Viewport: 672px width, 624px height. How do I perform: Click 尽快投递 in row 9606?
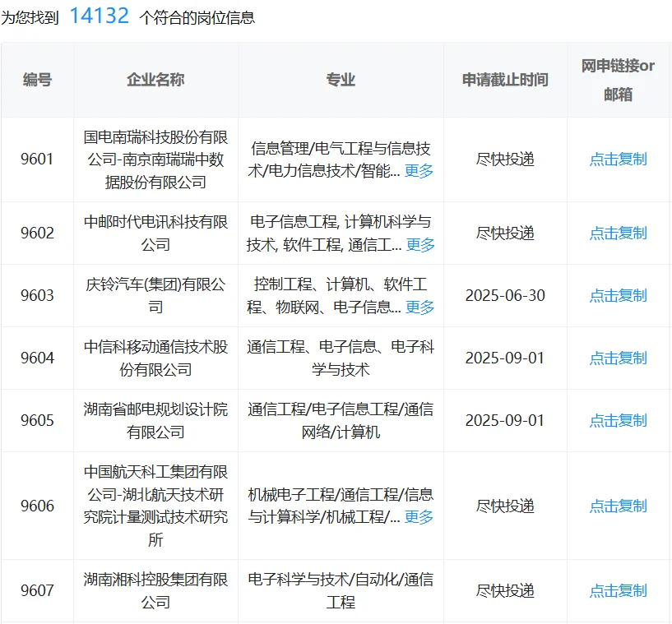point(505,506)
